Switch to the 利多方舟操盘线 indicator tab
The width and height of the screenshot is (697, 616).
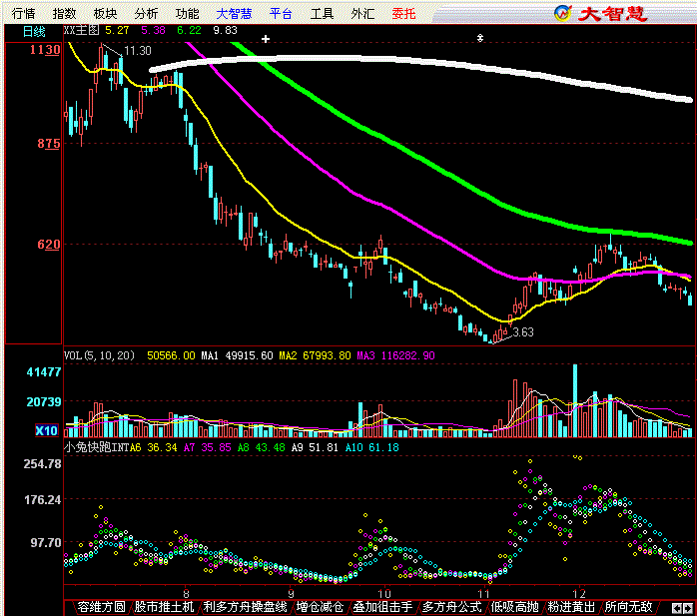(x=245, y=607)
